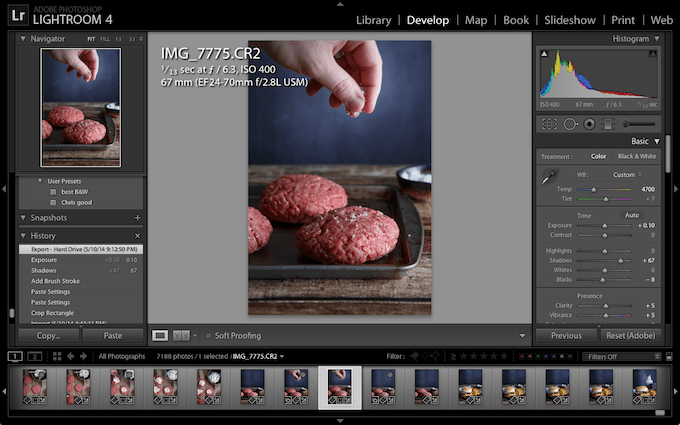Click the Reset (Adobe) button
This screenshot has height=425, width=680.
click(631, 336)
